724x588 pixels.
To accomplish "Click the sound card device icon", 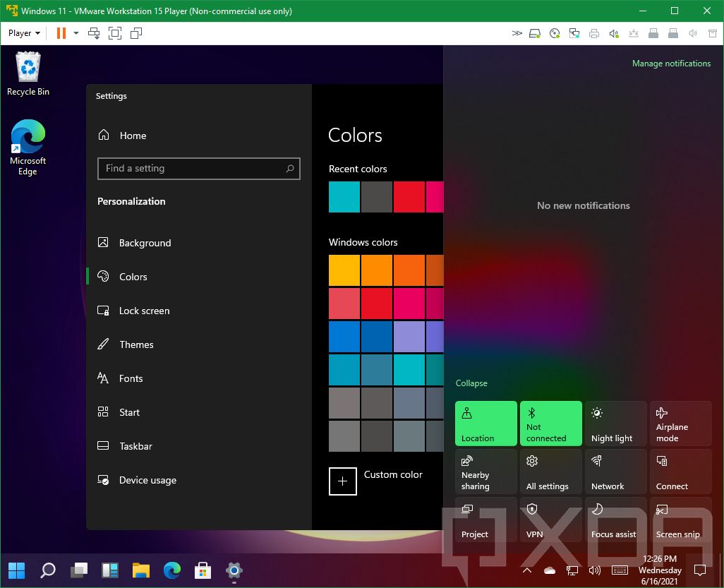I will pos(614,33).
